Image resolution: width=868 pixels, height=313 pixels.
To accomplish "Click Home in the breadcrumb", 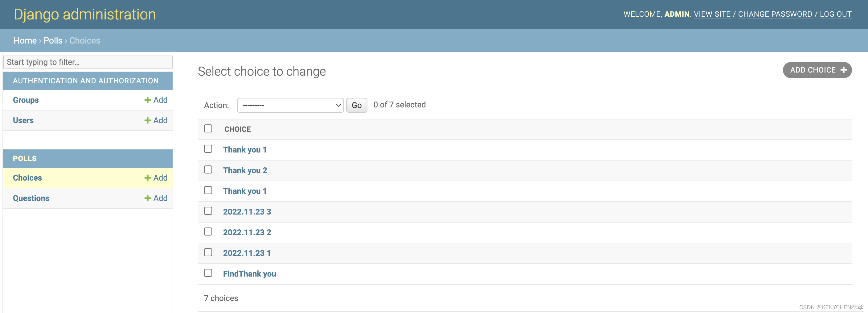I will pos(25,40).
